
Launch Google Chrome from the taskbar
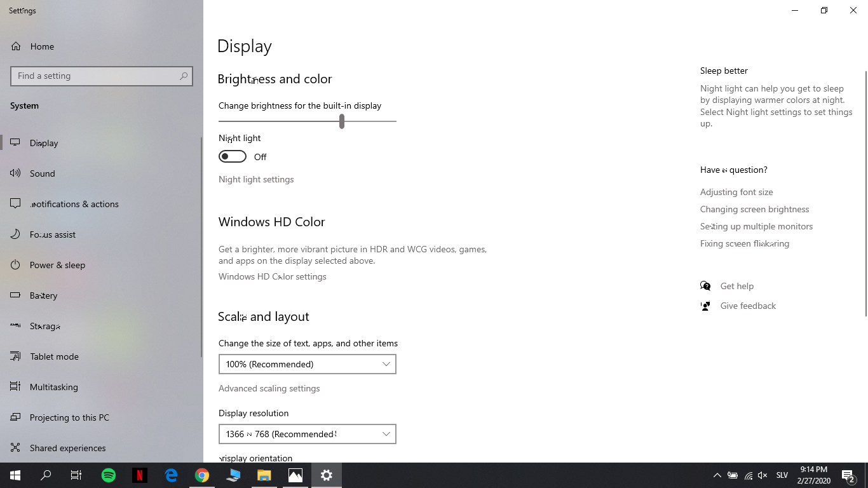(202, 475)
